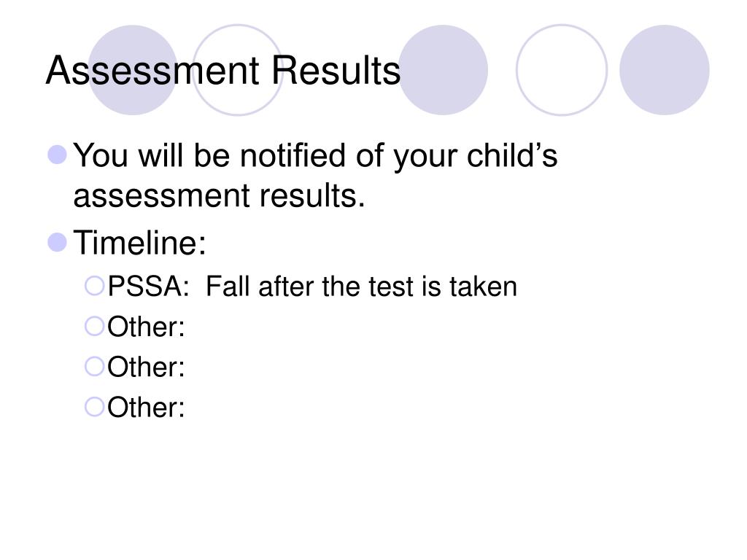Click the outlined circle between the two right filled circles
Viewport: 747px width, 560px height.
click(x=562, y=70)
